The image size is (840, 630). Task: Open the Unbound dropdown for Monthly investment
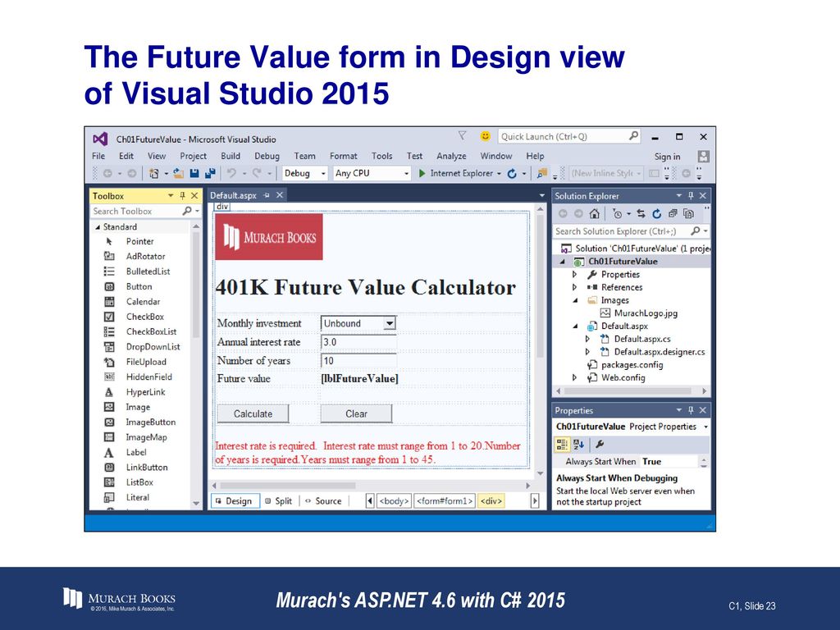[390, 323]
